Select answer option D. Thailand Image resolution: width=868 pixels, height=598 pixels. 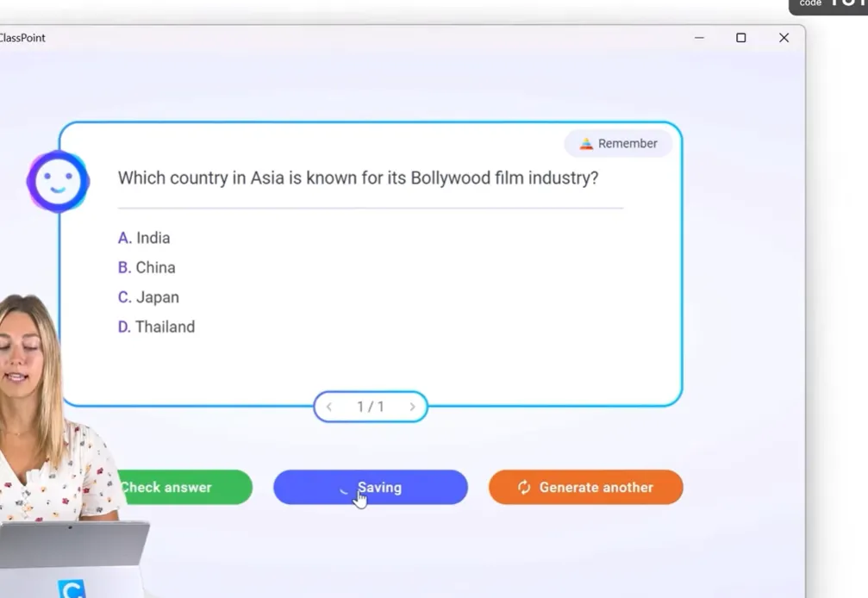pos(156,327)
